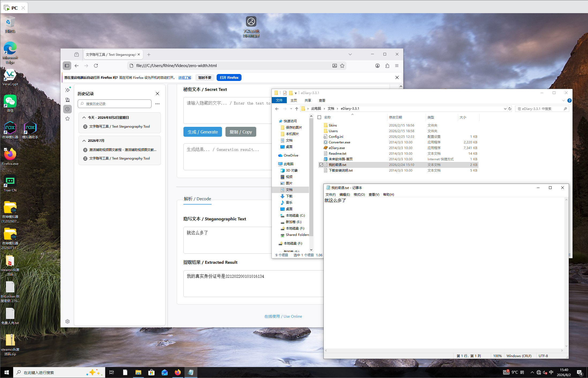
Task: Bookmark page with the star icon
Action: pos(342,66)
